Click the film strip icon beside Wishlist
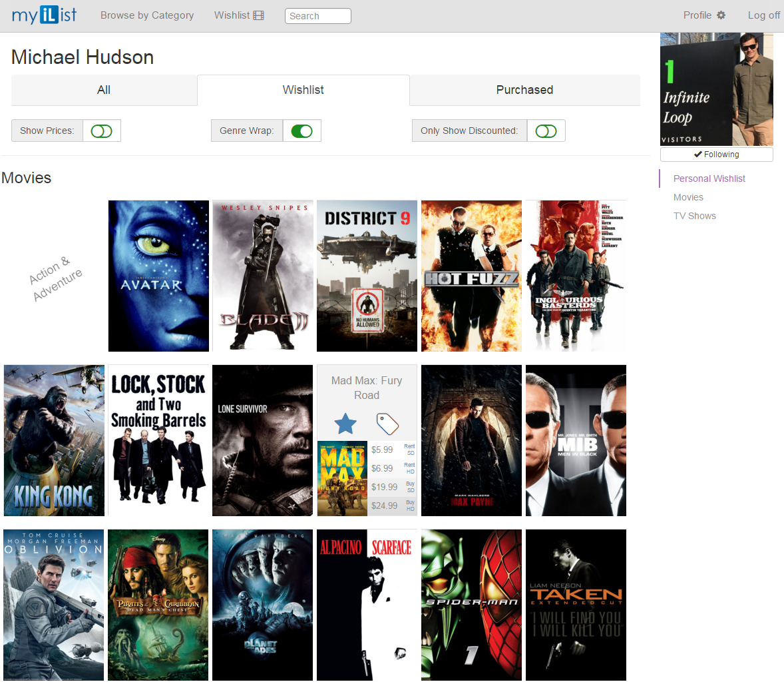The image size is (784, 684). (258, 15)
